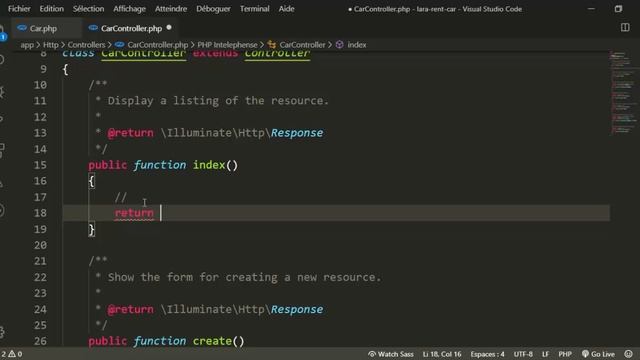Click the PHP Intelephense breadcrumb segment
The image size is (640, 360).
227,45
